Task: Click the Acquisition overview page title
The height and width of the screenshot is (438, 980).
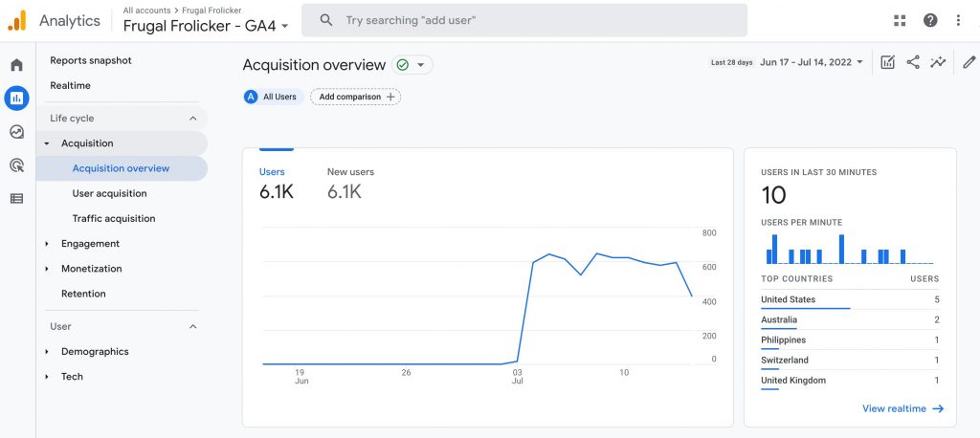Action: click(x=314, y=65)
